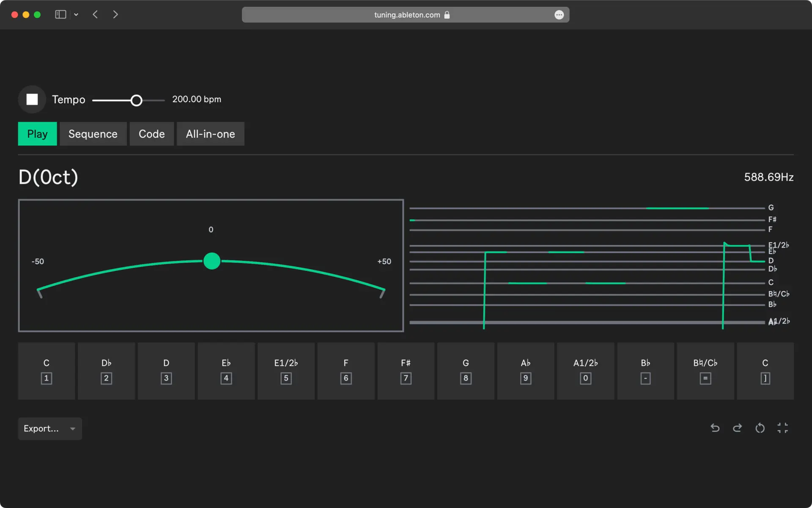
Task: Open the Code tab
Action: [x=152, y=134]
